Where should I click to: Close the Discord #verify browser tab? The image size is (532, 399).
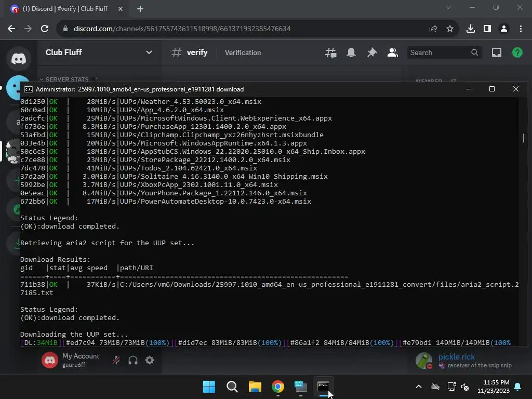point(121,9)
